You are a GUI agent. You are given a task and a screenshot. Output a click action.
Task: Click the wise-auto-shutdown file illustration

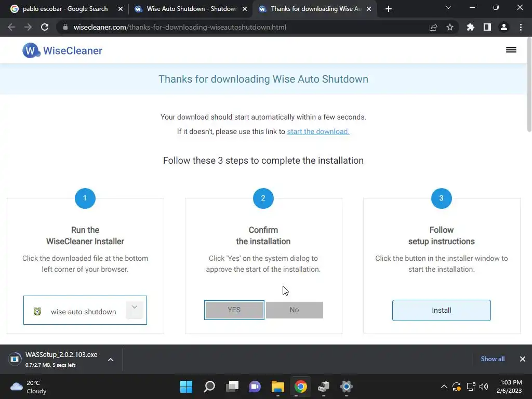point(85,310)
